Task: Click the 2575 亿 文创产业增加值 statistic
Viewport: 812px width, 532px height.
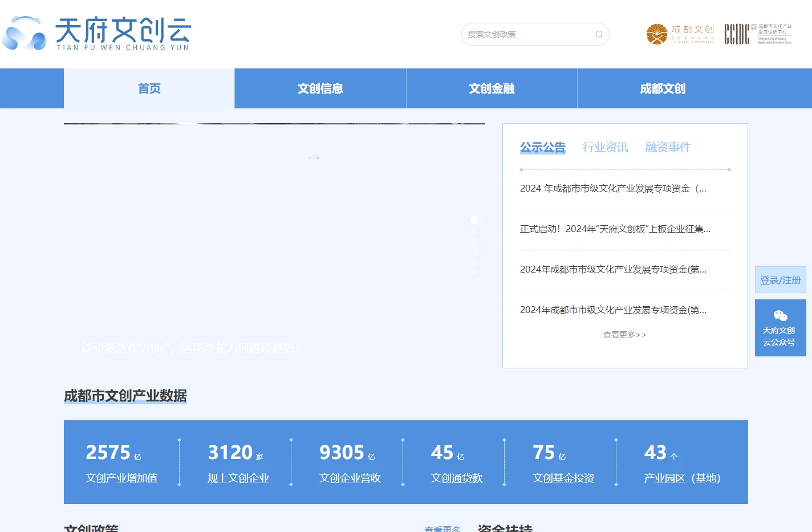Action: pyautogui.click(x=121, y=462)
